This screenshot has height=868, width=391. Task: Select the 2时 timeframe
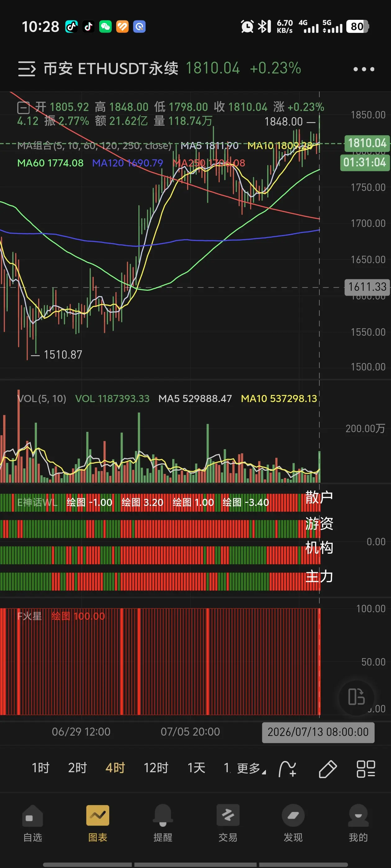[x=77, y=768]
